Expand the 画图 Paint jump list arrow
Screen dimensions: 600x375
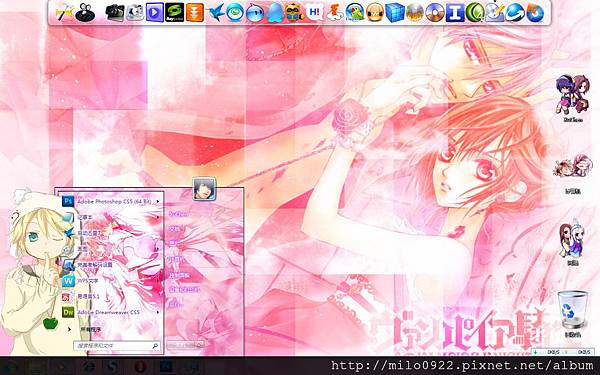coord(158,249)
